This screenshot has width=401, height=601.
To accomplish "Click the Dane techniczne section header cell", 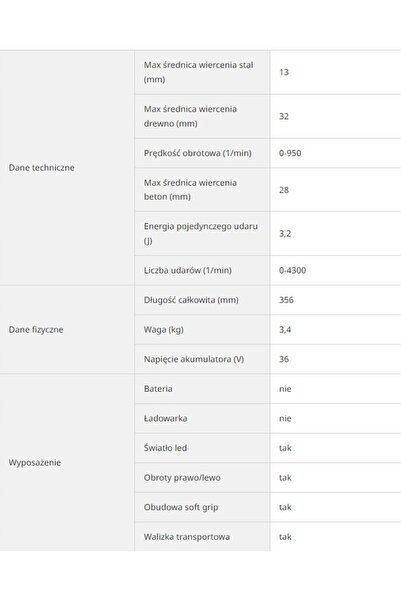I will (67, 167).
